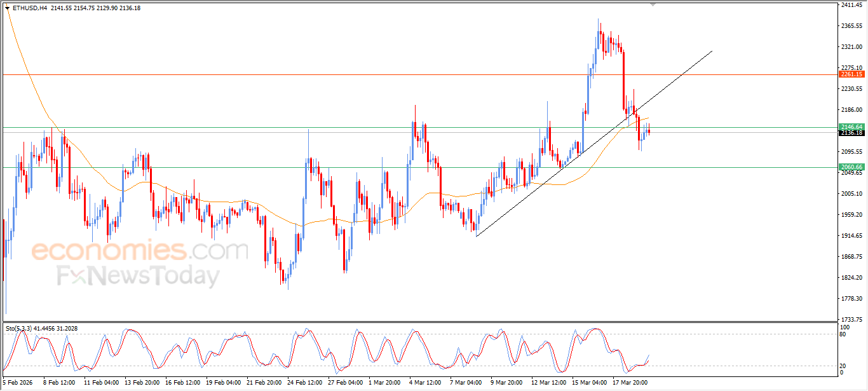Screen dimensions: 868x391
Task: Select the green 2060.66 price label
Action: pos(851,167)
